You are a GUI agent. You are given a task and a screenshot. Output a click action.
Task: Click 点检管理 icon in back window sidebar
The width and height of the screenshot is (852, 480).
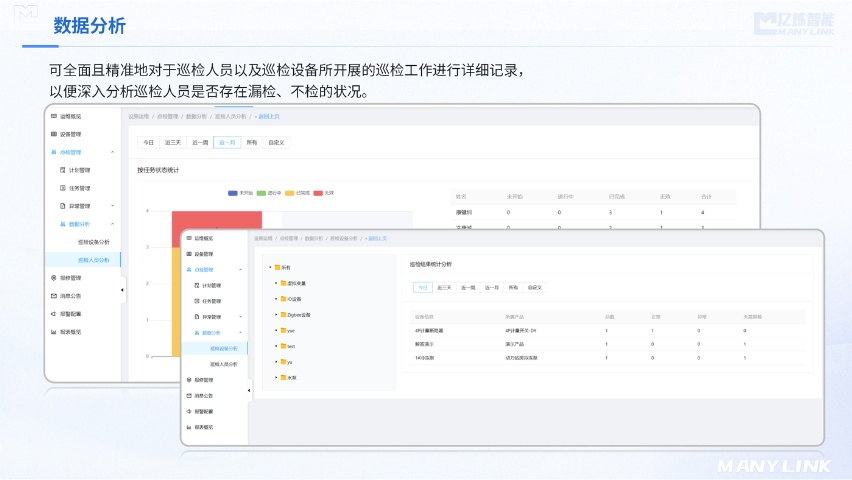point(54,152)
